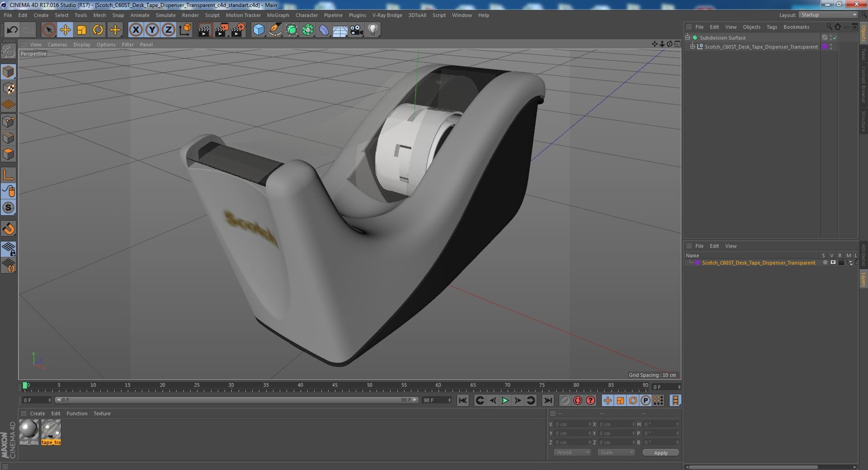This screenshot has width=868, height=470.
Task: Toggle the Z axis lock
Action: (x=168, y=30)
